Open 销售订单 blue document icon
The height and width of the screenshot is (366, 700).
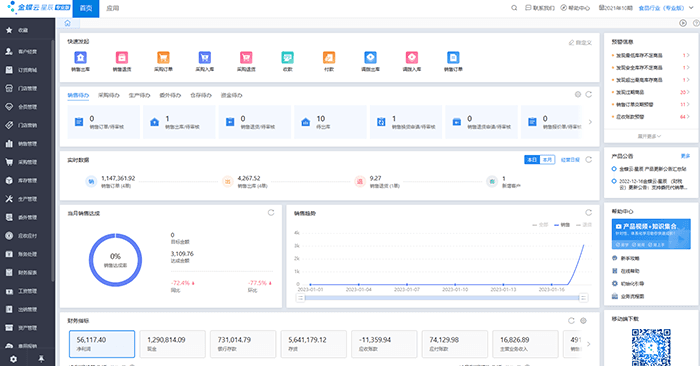pyautogui.click(x=453, y=58)
